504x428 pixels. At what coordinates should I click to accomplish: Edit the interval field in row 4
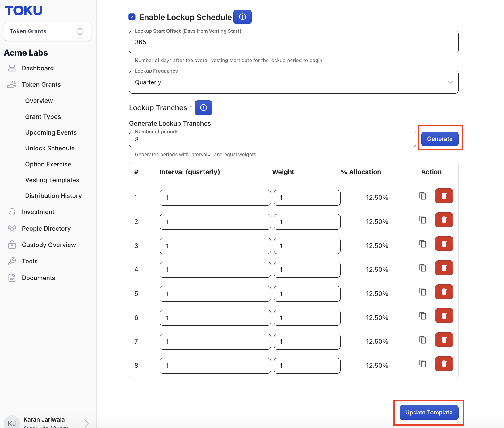(215, 270)
